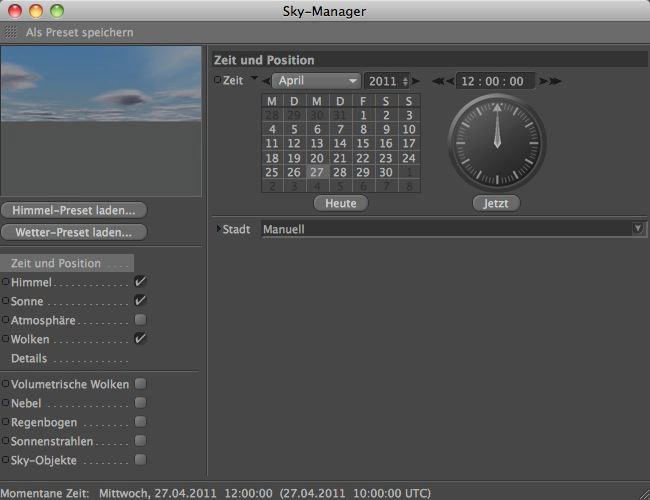The image size is (650, 500).
Task: Click the analog clock face
Action: (x=496, y=139)
